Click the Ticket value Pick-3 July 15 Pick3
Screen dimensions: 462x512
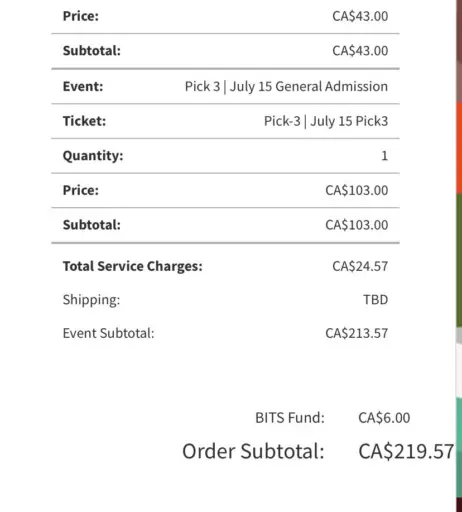326,121
